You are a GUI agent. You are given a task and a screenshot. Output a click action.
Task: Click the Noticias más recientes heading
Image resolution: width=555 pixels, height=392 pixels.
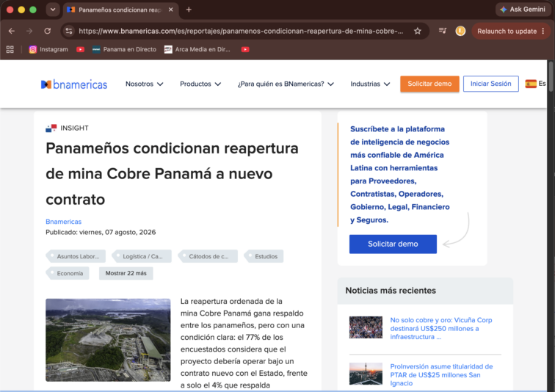point(391,291)
